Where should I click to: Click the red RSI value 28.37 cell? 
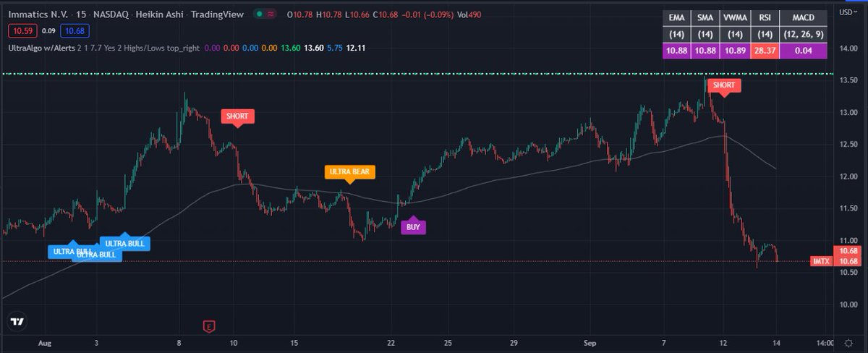766,51
